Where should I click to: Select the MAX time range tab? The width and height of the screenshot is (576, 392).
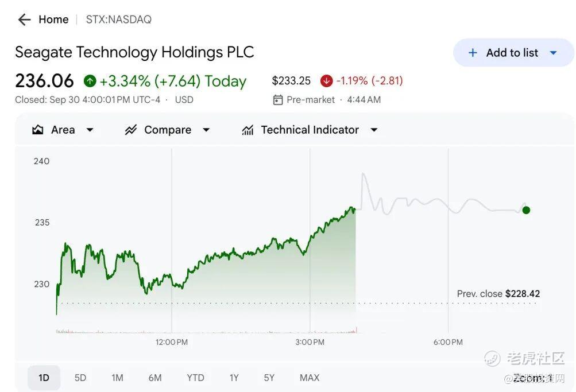click(310, 378)
